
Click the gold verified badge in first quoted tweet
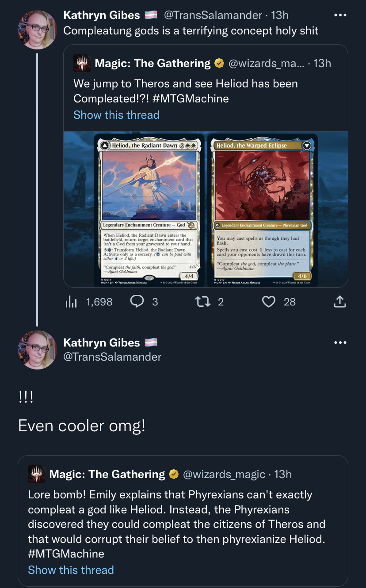[x=219, y=64]
